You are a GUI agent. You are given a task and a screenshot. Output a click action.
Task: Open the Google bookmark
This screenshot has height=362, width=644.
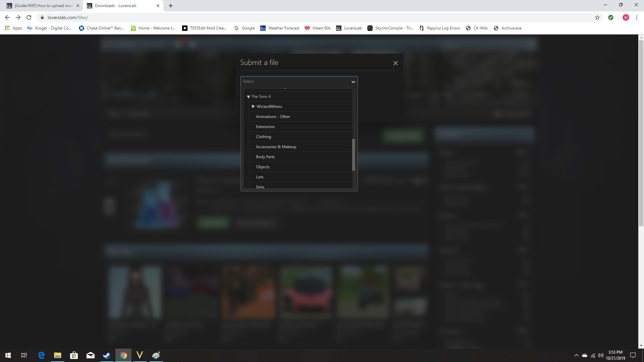(x=245, y=28)
